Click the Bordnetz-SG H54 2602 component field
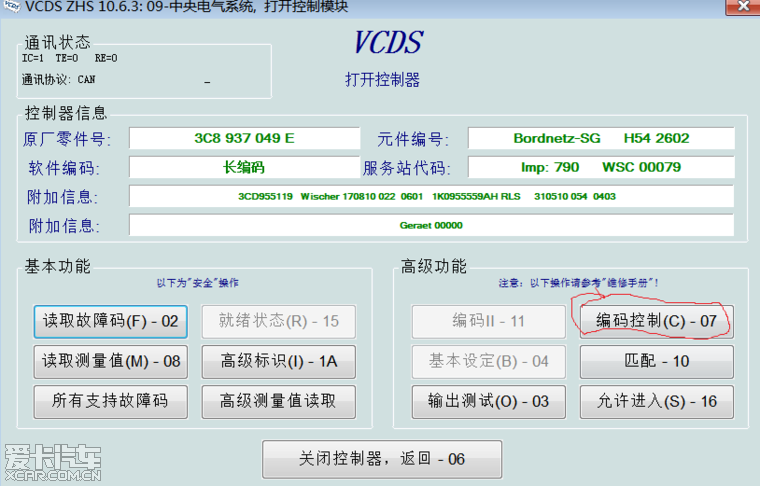 (x=601, y=139)
